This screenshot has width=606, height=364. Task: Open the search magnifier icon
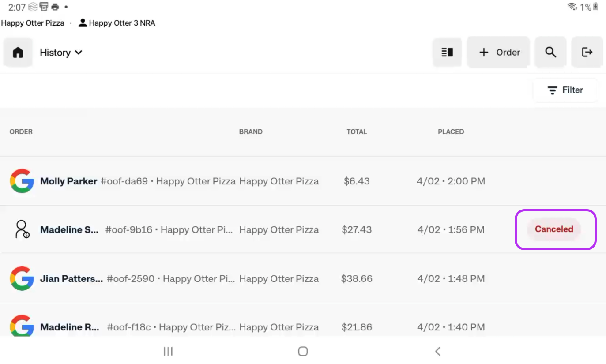point(550,53)
